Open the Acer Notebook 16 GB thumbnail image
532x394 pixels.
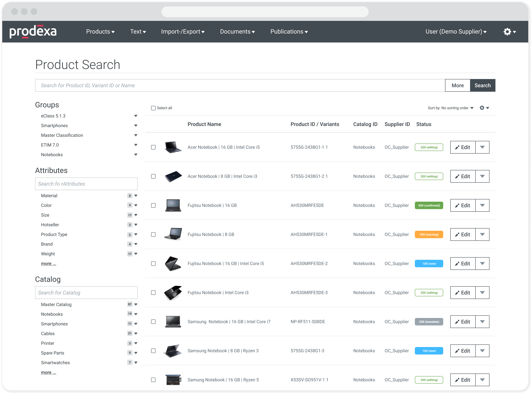click(x=173, y=147)
